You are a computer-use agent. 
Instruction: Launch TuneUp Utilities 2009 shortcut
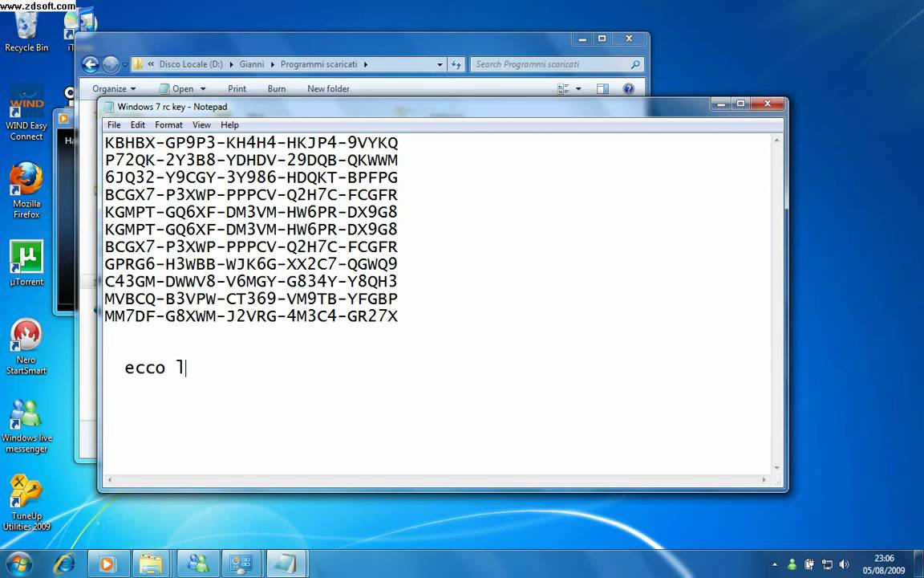click(x=26, y=503)
